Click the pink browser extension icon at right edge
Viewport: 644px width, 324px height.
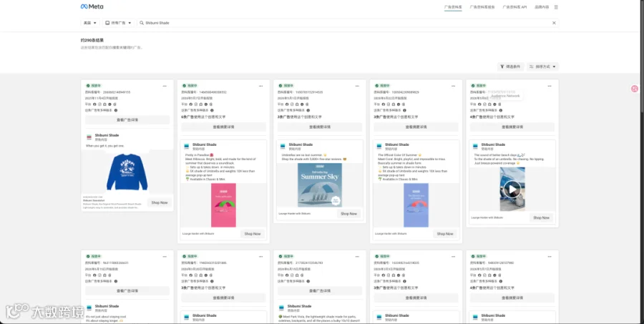(635, 88)
